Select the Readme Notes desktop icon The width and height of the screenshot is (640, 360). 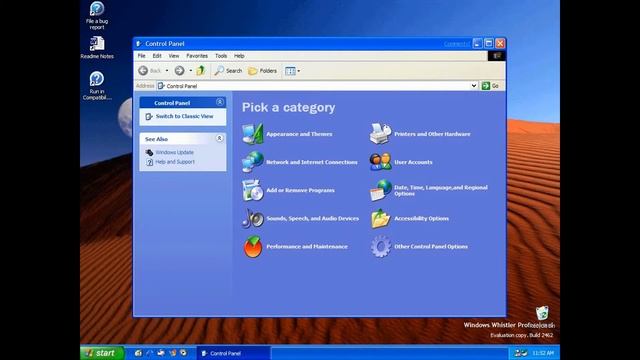[97, 47]
